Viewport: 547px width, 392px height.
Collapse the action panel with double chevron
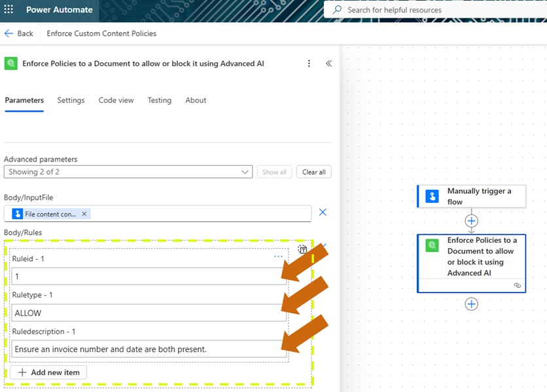tap(328, 63)
